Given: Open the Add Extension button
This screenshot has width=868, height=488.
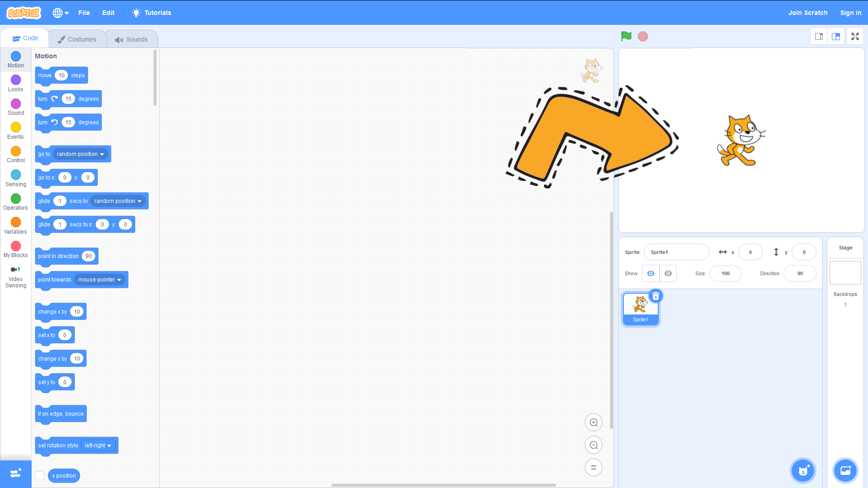Looking at the screenshot, I should point(16,473).
